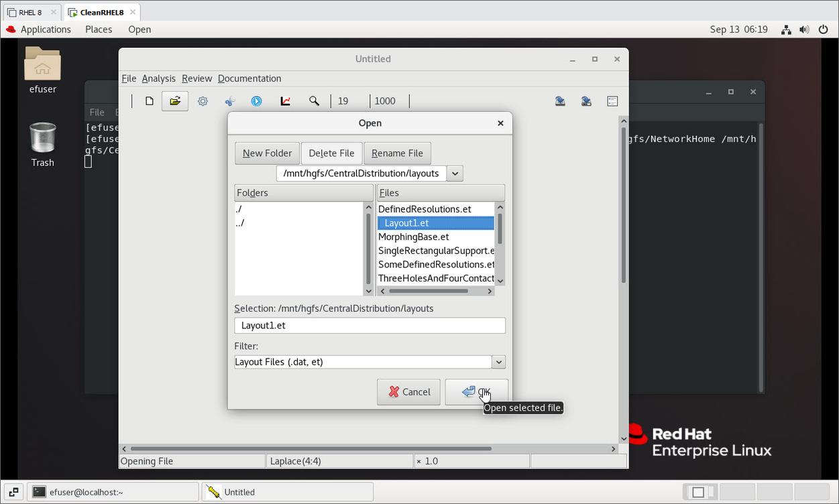
Task: Open settings via the gear icon
Action: (203, 101)
